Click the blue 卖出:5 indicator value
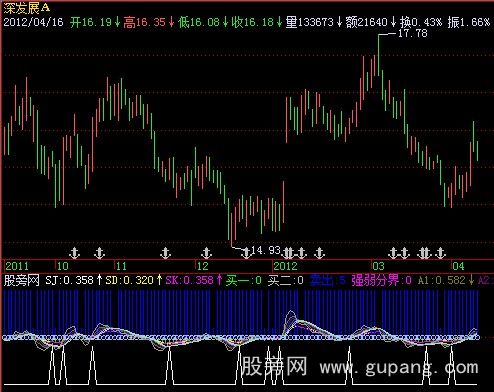 click(328, 280)
